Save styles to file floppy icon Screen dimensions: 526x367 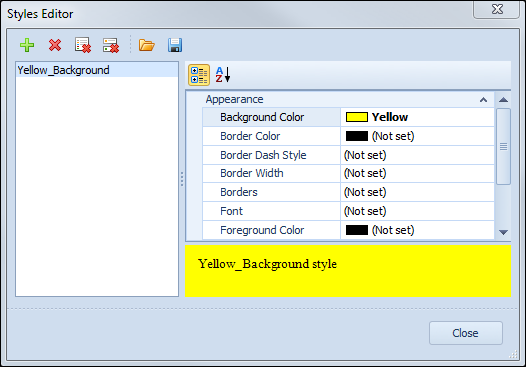point(175,45)
